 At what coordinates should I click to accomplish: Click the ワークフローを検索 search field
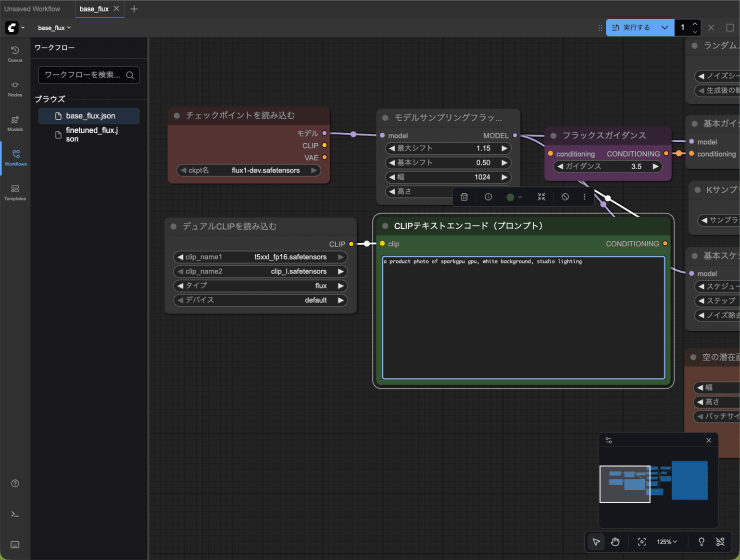coord(83,75)
